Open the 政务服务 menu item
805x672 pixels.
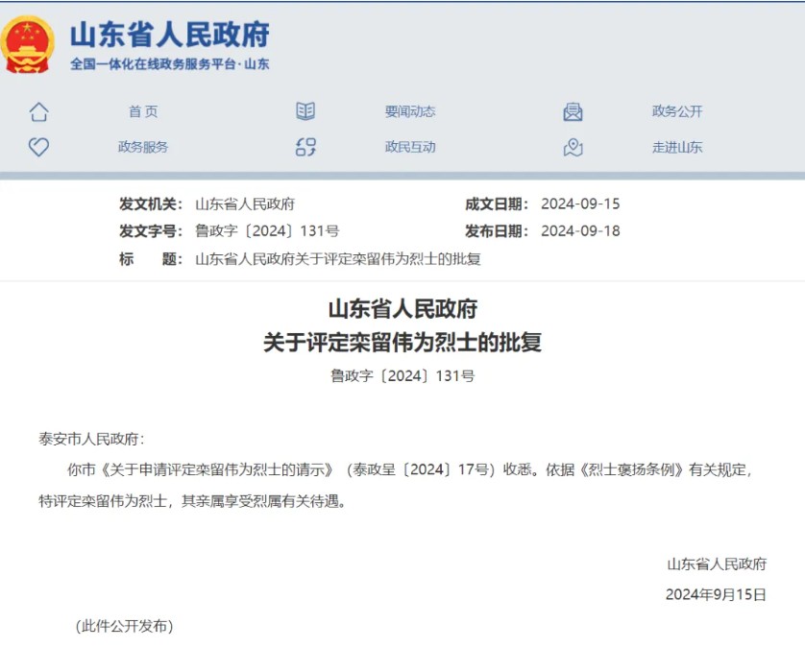coord(143,147)
